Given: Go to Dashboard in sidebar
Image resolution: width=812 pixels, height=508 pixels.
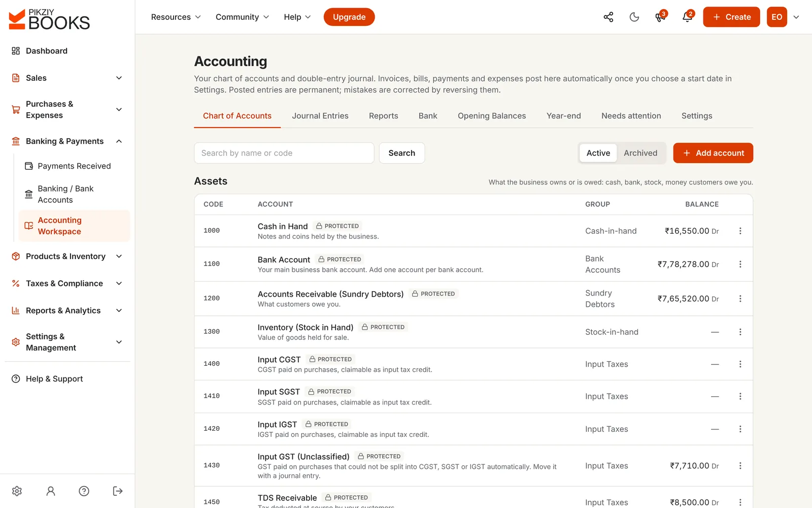Looking at the screenshot, I should [x=66, y=51].
